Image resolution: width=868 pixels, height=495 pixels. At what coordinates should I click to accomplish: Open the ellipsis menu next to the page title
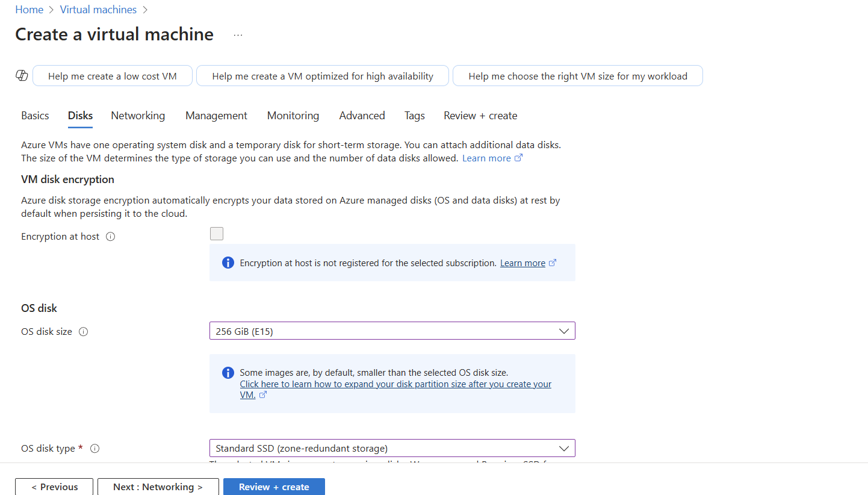coord(238,35)
